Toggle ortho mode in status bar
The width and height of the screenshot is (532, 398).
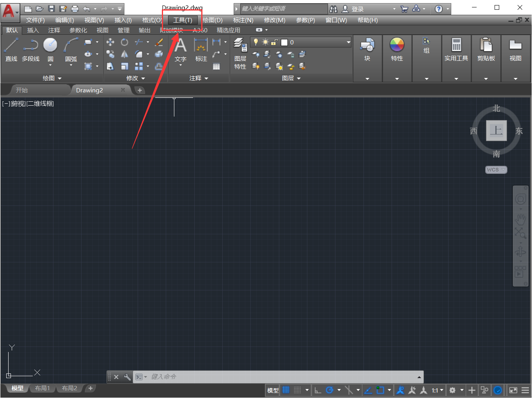[x=318, y=390]
